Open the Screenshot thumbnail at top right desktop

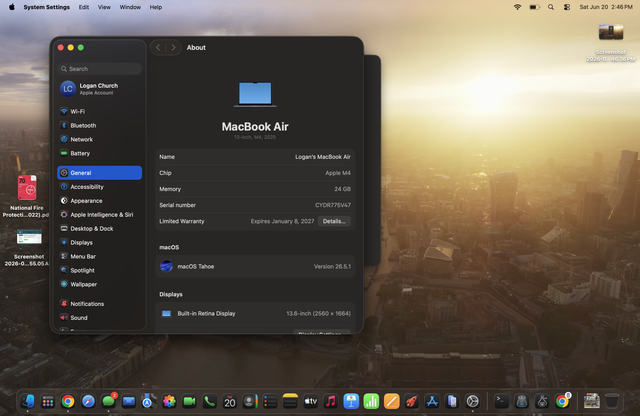pos(611,32)
